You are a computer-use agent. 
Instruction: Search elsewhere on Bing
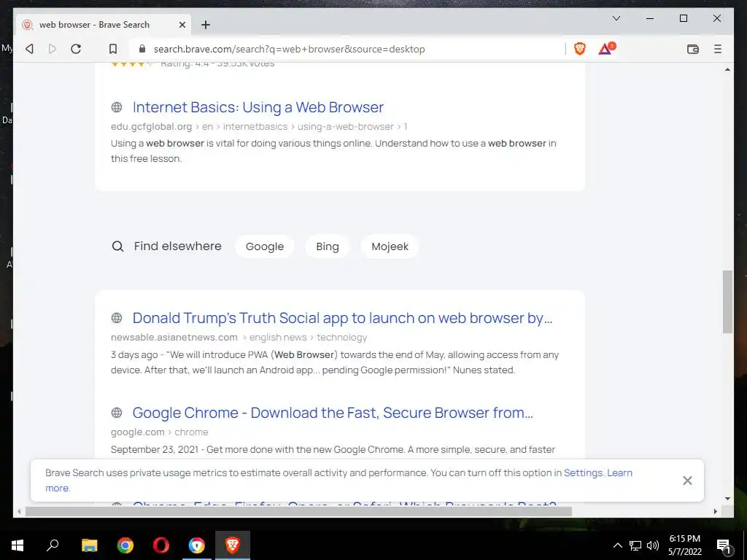[x=328, y=246]
